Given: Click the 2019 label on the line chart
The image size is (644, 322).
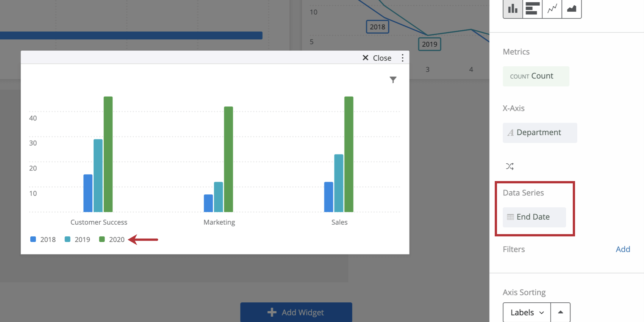Looking at the screenshot, I should [430, 44].
